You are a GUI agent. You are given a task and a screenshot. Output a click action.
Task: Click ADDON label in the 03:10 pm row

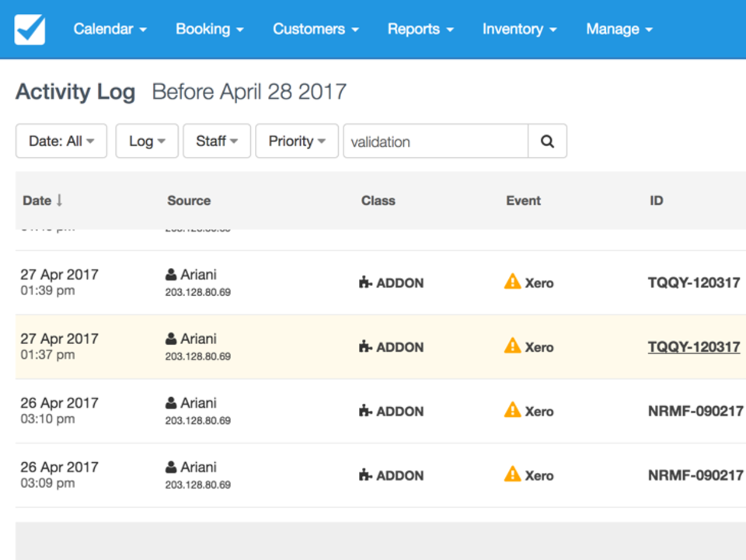point(400,411)
